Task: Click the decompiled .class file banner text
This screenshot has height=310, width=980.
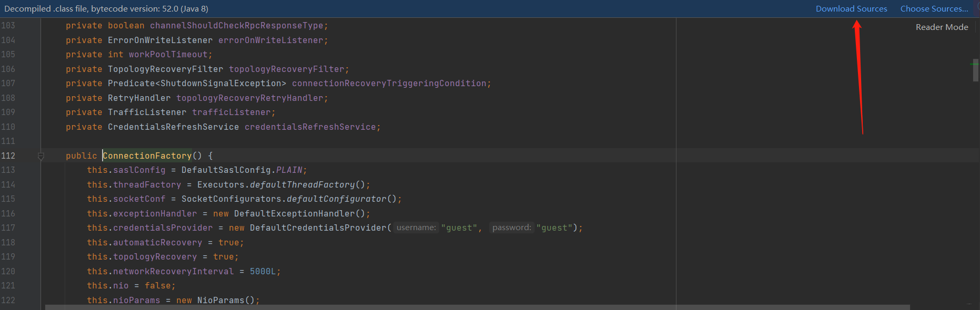Action: [x=106, y=9]
